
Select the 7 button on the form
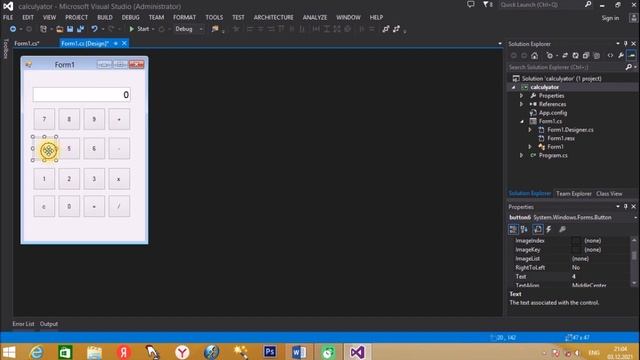tap(44, 119)
